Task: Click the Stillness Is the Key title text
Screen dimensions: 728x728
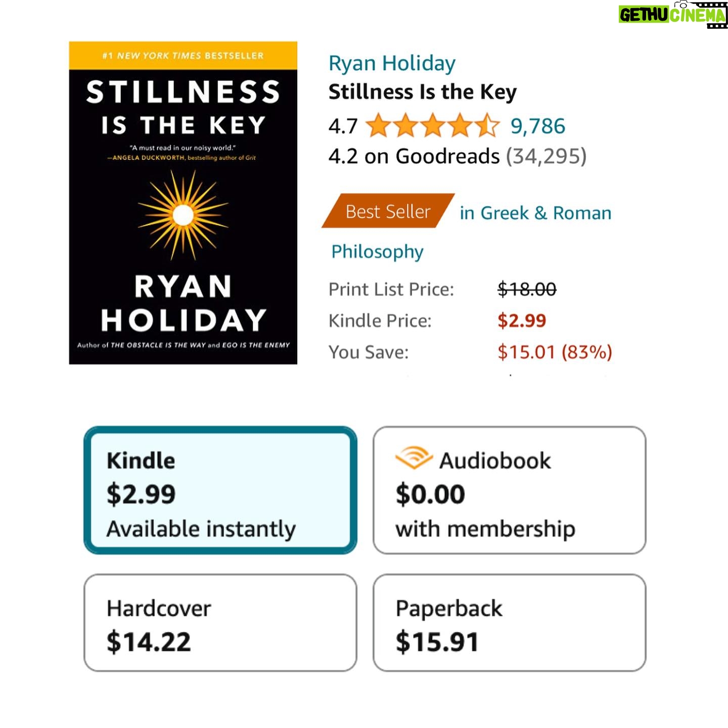Action: coord(423,92)
